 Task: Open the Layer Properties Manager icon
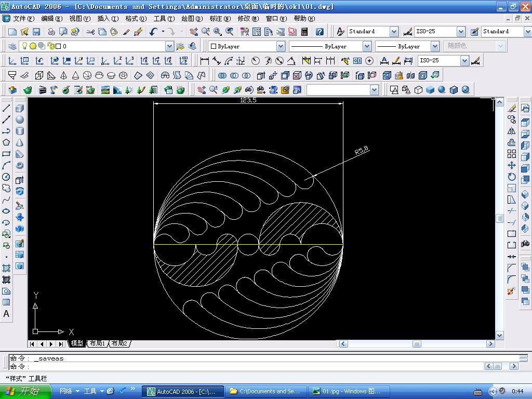[12, 46]
